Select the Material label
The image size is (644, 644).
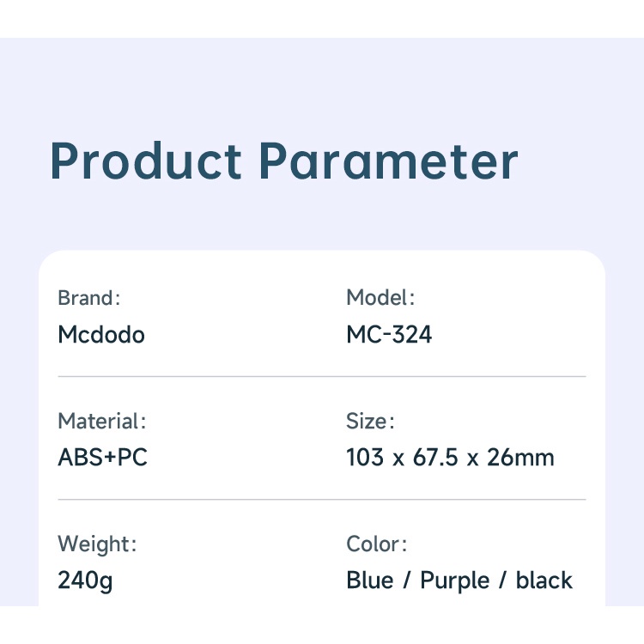102,421
